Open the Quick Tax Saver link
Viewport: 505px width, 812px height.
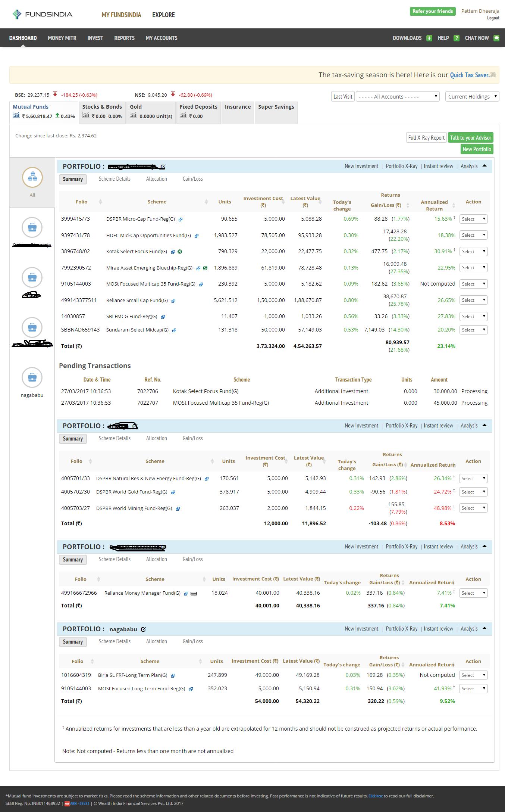[469, 75]
